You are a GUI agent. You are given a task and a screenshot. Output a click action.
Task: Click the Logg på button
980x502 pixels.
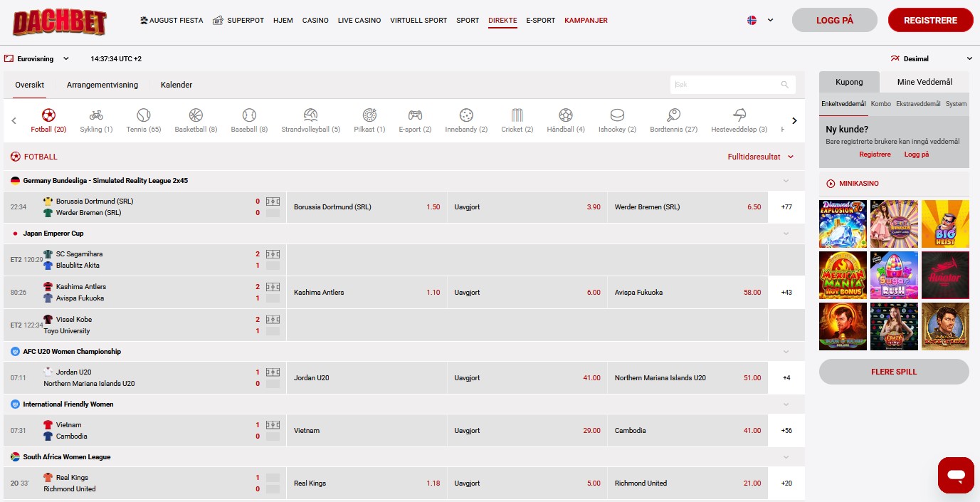pos(835,20)
